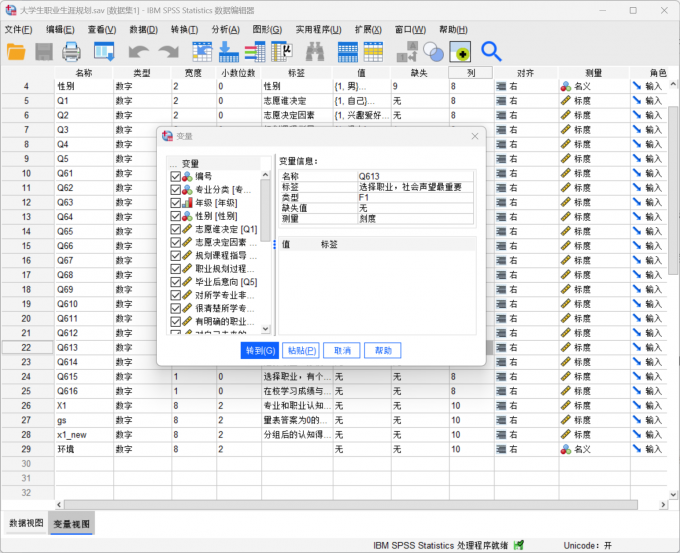The width and height of the screenshot is (680, 553).
Task: Click role input icon in row 26
Action: (637, 405)
